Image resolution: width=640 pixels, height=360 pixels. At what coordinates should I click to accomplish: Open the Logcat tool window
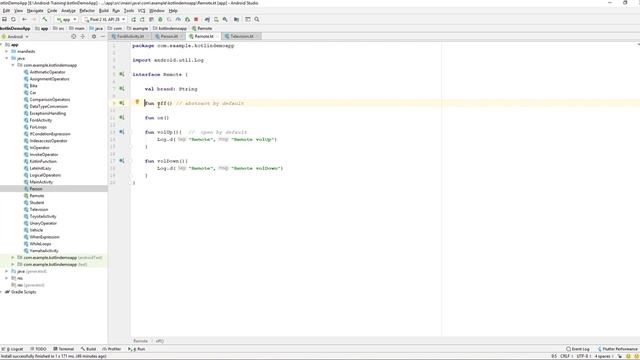(x=13, y=349)
